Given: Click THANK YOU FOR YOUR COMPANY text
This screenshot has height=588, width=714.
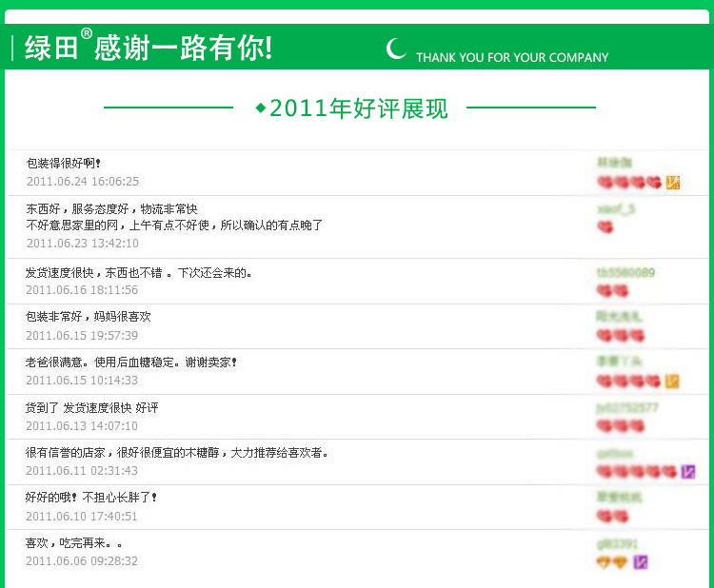Looking at the screenshot, I should (512, 57).
